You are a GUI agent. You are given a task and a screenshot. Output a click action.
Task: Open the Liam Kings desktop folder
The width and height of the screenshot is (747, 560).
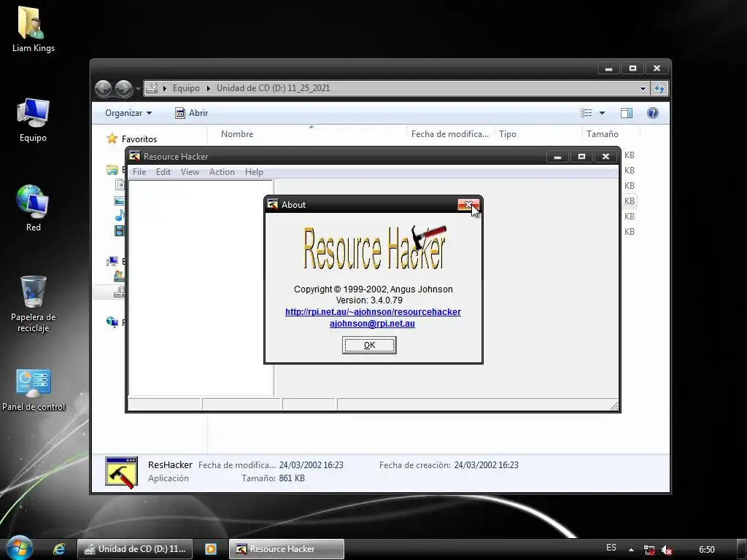pos(33,28)
